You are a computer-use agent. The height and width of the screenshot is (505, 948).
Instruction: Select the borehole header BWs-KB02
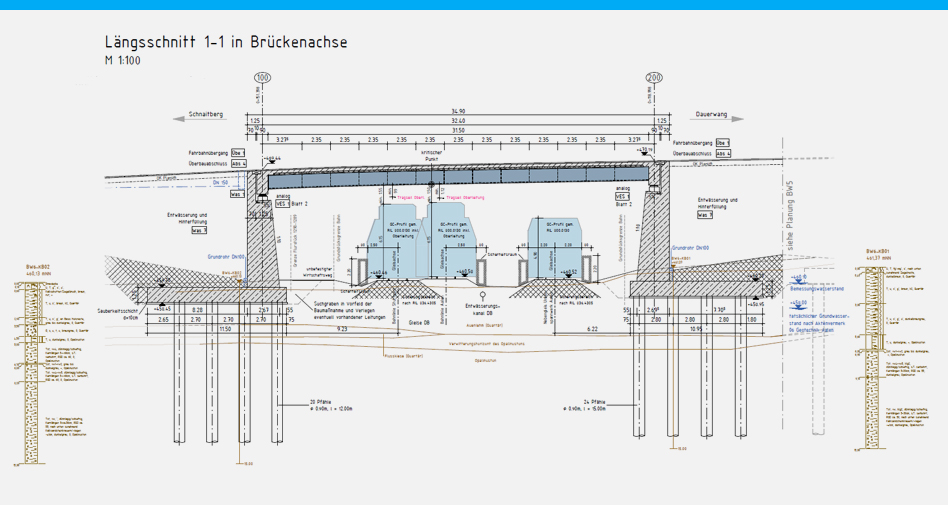(x=36, y=267)
